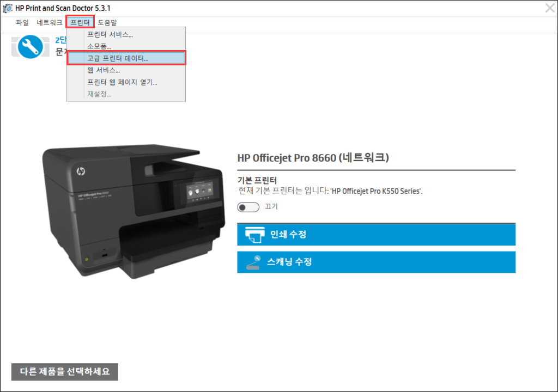Close the HP Print and Scan Doctor window
Image resolution: width=558 pixels, height=392 pixels.
(550, 8)
